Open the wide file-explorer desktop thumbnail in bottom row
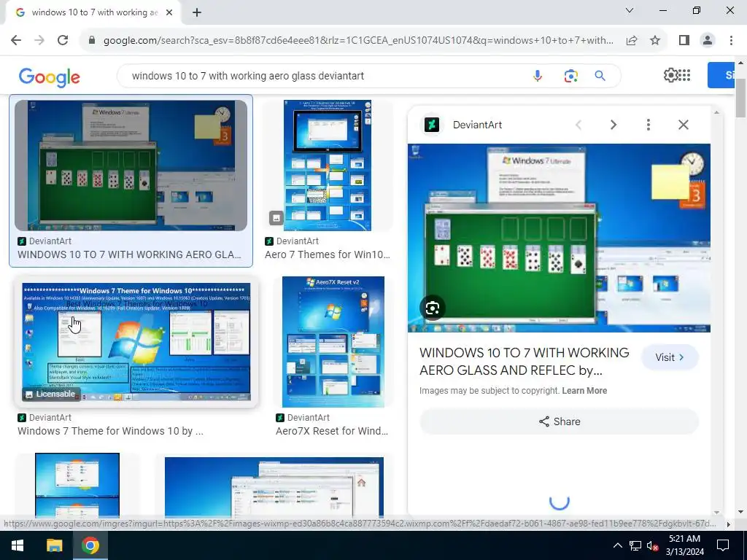 pyautogui.click(x=274, y=486)
